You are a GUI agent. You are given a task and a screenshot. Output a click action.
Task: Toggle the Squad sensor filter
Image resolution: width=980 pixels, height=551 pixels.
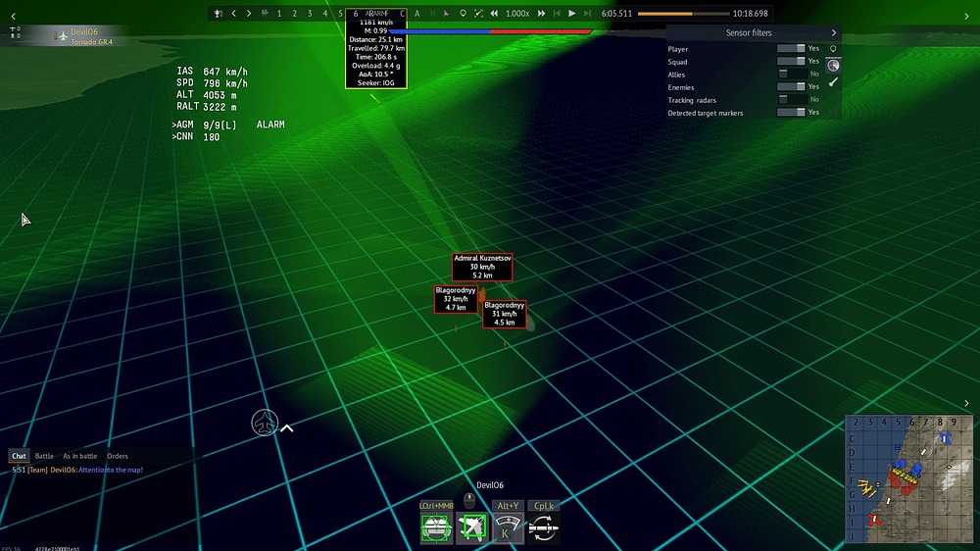pyautogui.click(x=791, y=62)
